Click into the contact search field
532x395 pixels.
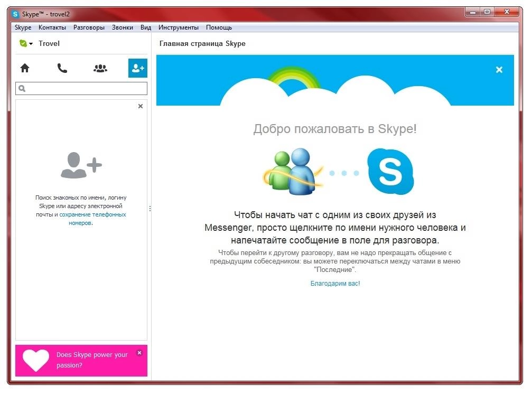click(x=81, y=89)
